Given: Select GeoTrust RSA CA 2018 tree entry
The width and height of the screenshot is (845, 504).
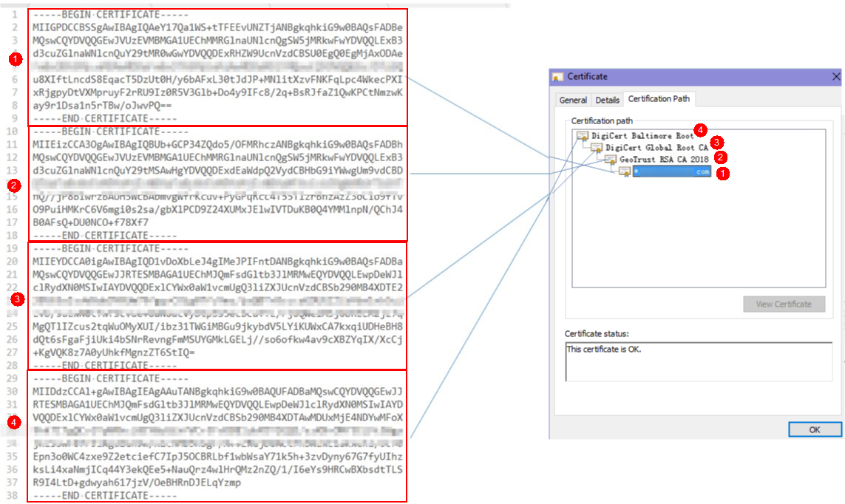Looking at the screenshot, I should point(664,160).
